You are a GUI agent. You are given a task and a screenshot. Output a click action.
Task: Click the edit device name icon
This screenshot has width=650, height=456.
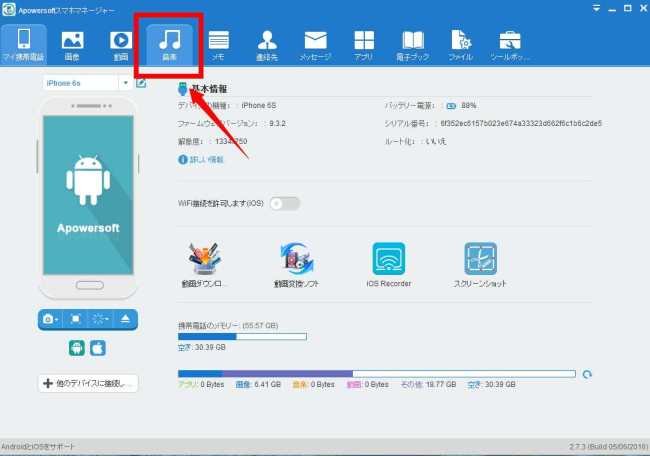coord(141,83)
